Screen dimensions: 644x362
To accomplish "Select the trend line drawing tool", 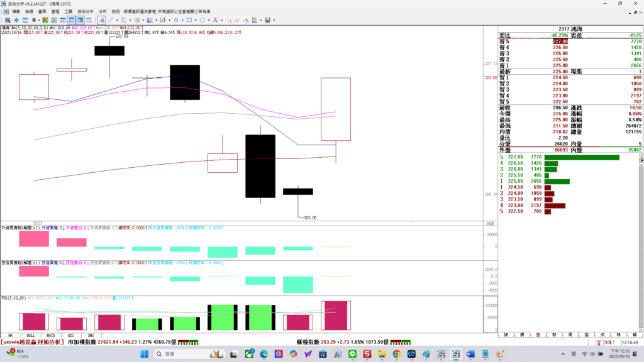I will coord(109,20).
